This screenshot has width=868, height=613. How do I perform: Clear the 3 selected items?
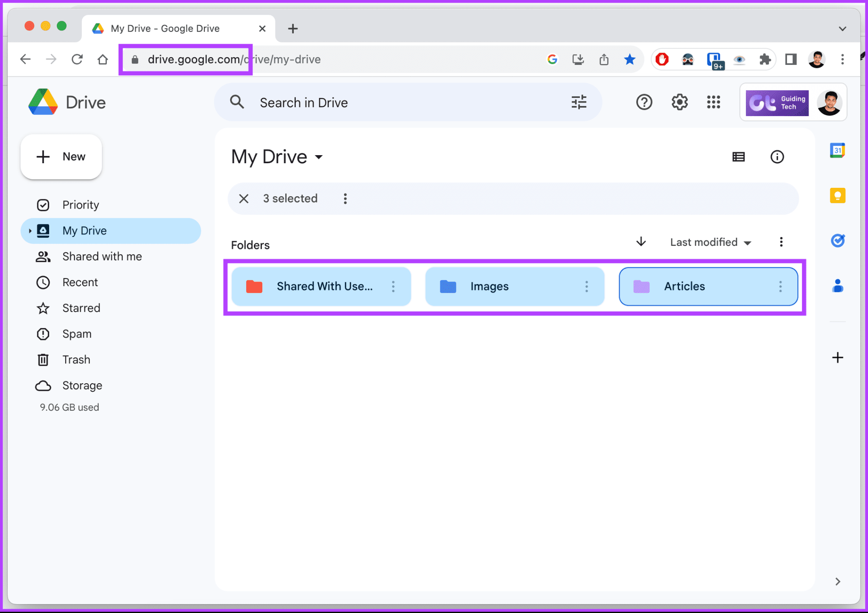(243, 198)
